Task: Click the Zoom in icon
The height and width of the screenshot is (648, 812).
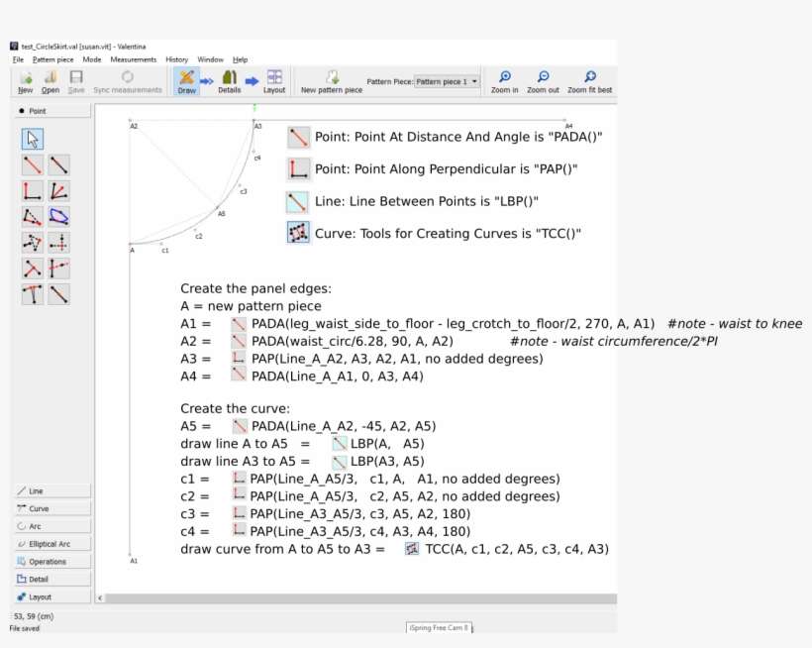Action: [504, 81]
